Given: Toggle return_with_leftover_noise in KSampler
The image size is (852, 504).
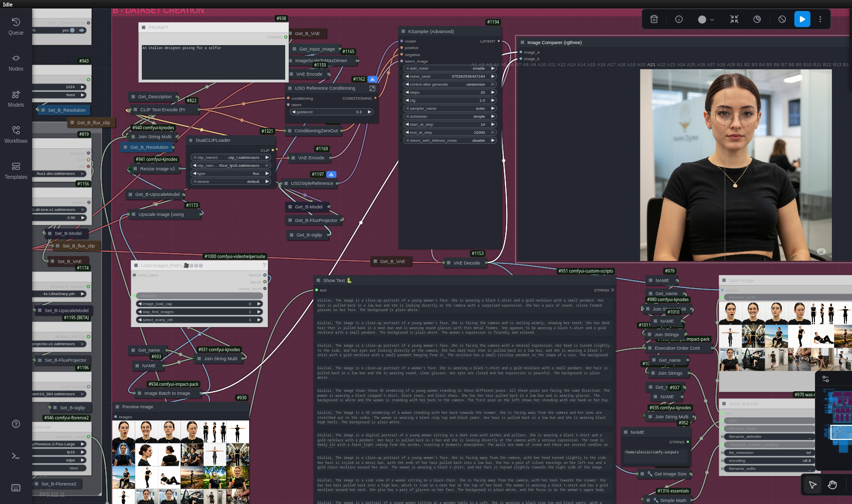Looking at the screenshot, I should 450,141.
